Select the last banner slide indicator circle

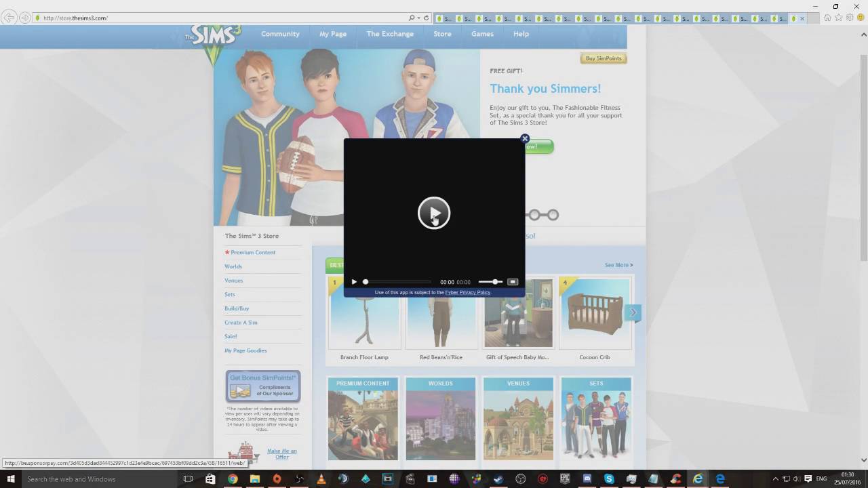pyautogui.click(x=553, y=215)
